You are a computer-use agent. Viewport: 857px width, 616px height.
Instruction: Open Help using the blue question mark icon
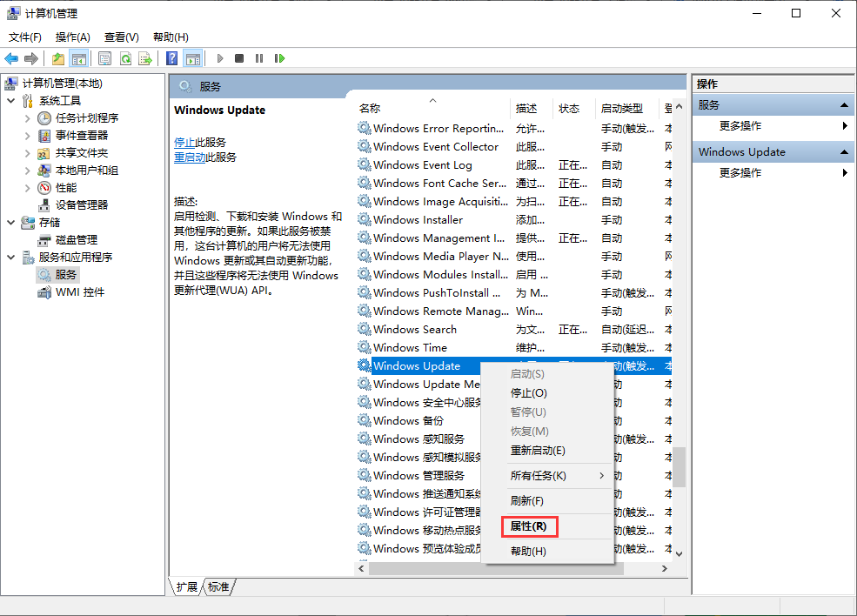[x=172, y=58]
